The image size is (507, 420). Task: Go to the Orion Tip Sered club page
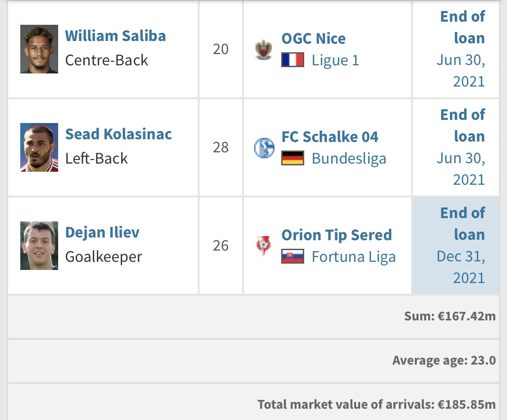337,235
